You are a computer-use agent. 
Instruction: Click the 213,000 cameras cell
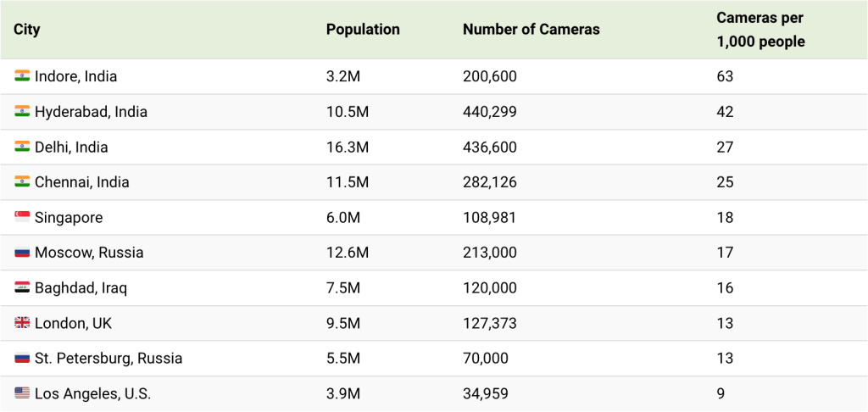tap(490, 253)
